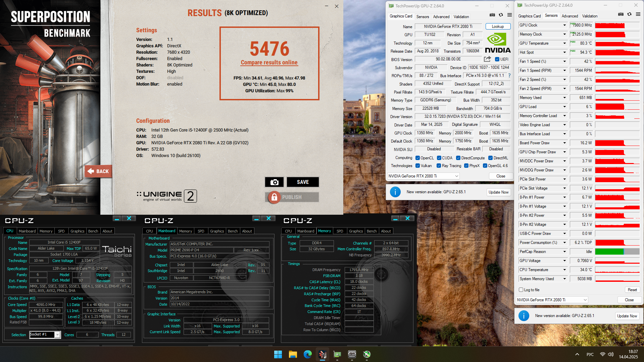The height and width of the screenshot is (362, 644).
Task: Toggle the Ray Tracing checkbox
Action: 439,166
